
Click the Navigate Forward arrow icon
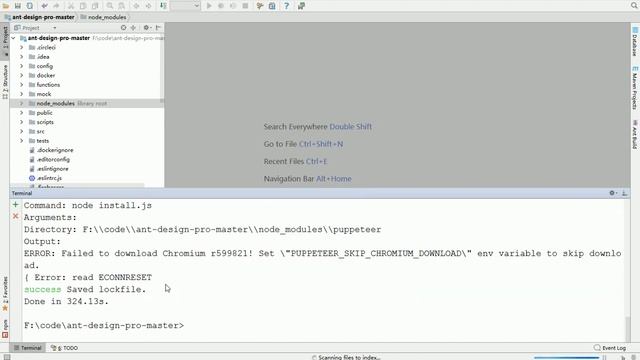pos(148,6)
